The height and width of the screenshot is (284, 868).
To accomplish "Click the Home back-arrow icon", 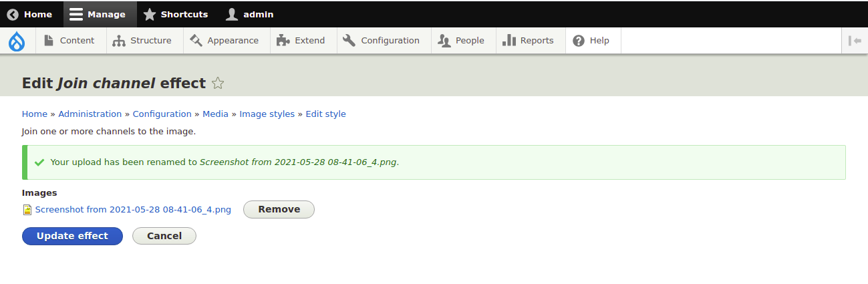I will (x=13, y=14).
